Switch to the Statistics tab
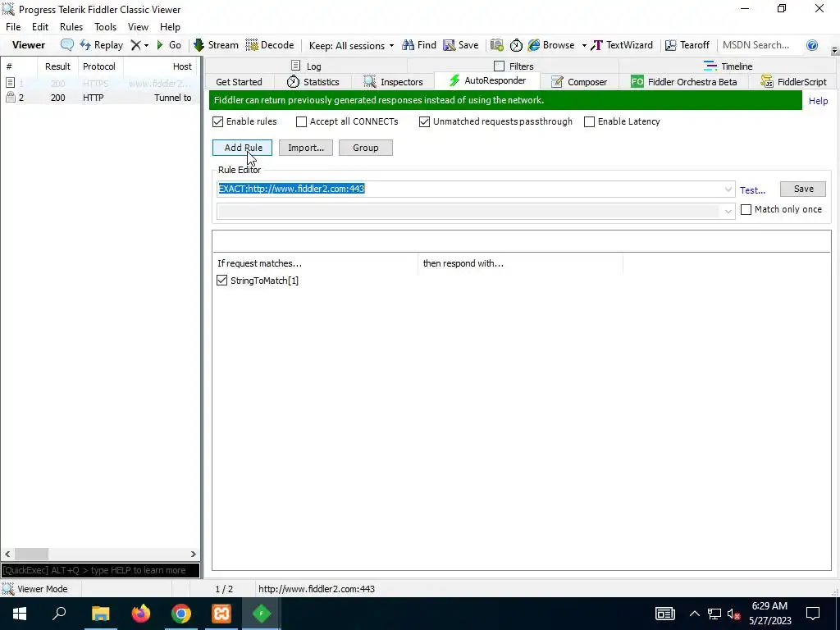 (x=313, y=82)
